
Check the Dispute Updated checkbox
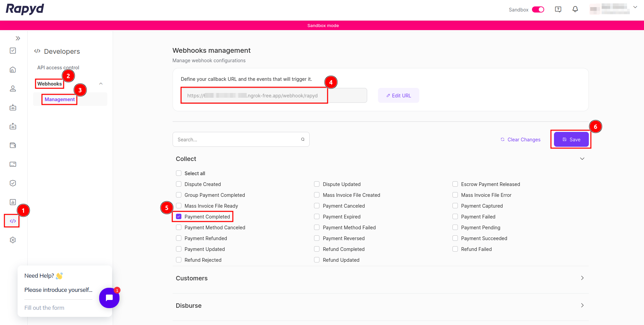317,184
